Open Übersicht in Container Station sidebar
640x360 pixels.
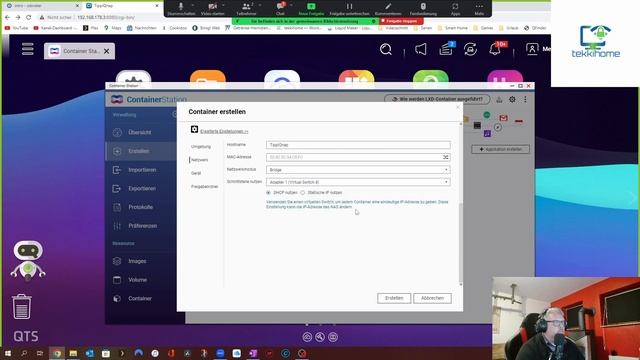pyautogui.click(x=141, y=132)
